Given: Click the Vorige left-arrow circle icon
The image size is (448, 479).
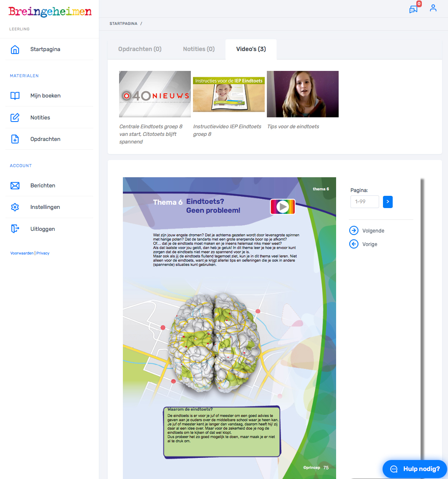Looking at the screenshot, I should (354, 244).
